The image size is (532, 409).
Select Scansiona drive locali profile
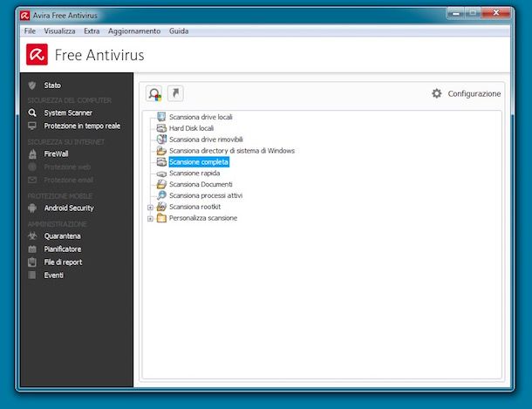(x=201, y=117)
